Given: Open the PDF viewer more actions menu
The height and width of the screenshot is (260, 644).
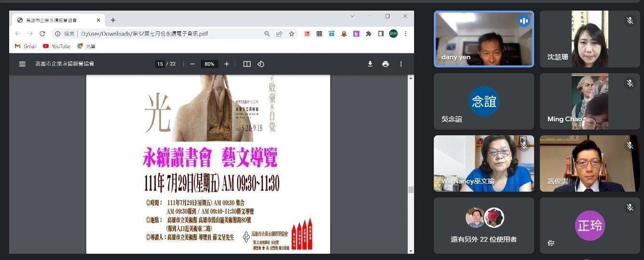Looking at the screenshot, I should 401,64.
